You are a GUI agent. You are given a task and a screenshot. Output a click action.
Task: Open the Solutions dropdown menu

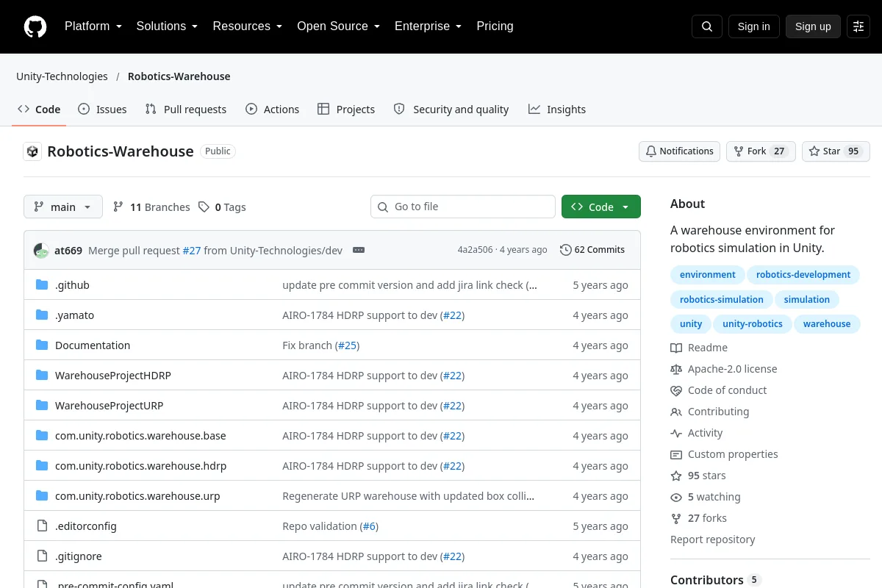click(x=167, y=26)
